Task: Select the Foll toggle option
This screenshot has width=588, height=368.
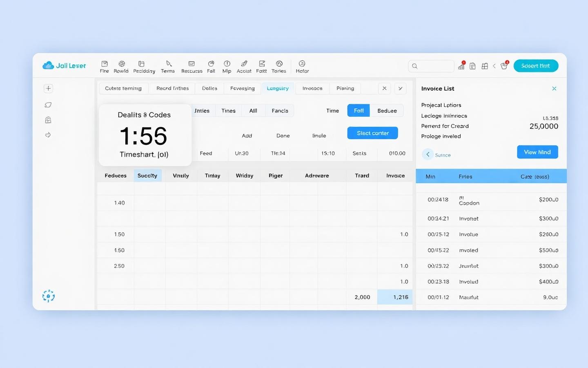Action: (x=359, y=111)
